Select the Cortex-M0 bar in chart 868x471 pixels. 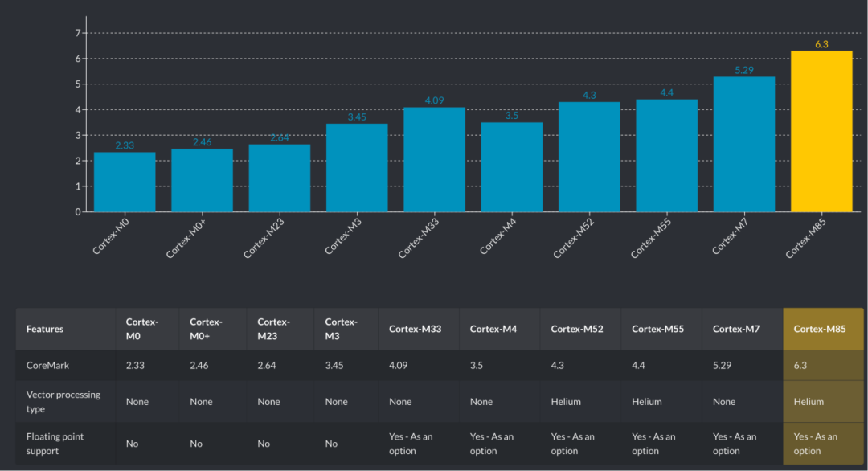[x=125, y=182]
